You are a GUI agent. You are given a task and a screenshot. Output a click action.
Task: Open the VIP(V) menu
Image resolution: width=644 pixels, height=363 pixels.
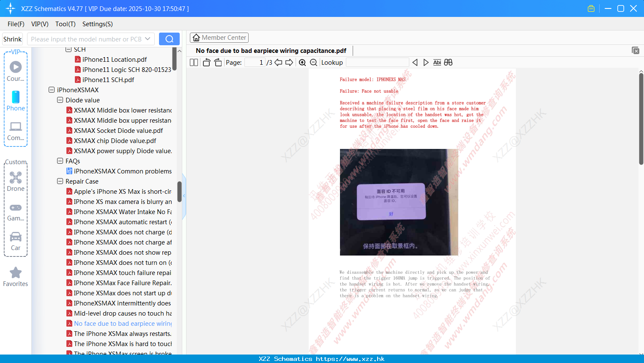(x=40, y=24)
